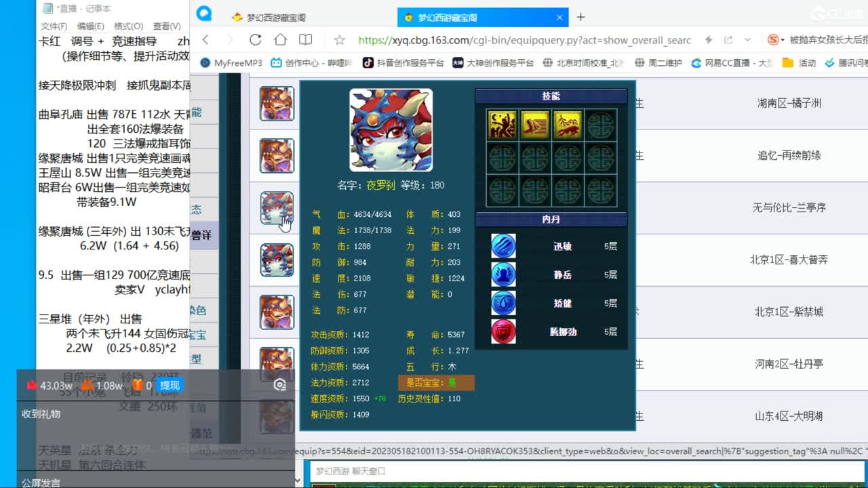Click the 公屏发言 section header
Screen dimensions: 868x488
tap(41, 483)
